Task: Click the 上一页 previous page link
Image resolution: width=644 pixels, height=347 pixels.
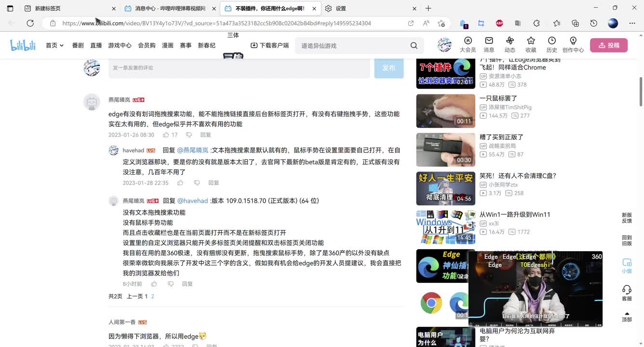Action: (134, 296)
